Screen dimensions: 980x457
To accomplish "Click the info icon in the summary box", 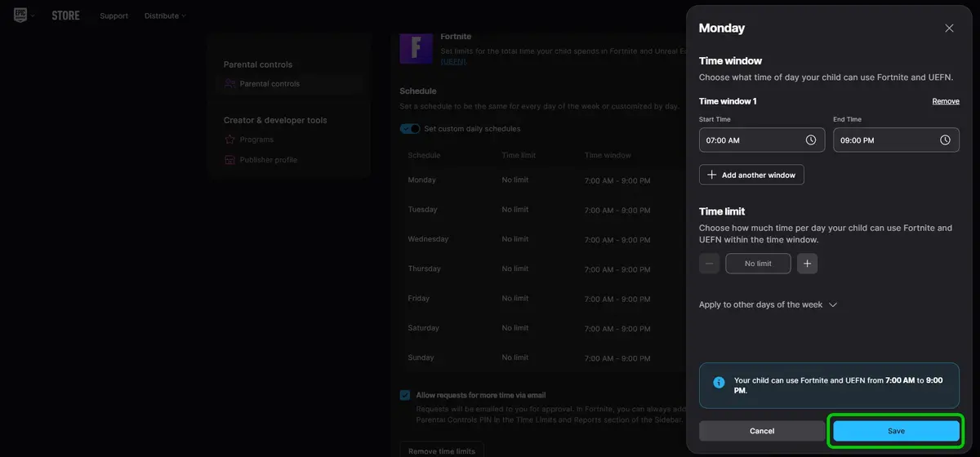I will tap(719, 382).
